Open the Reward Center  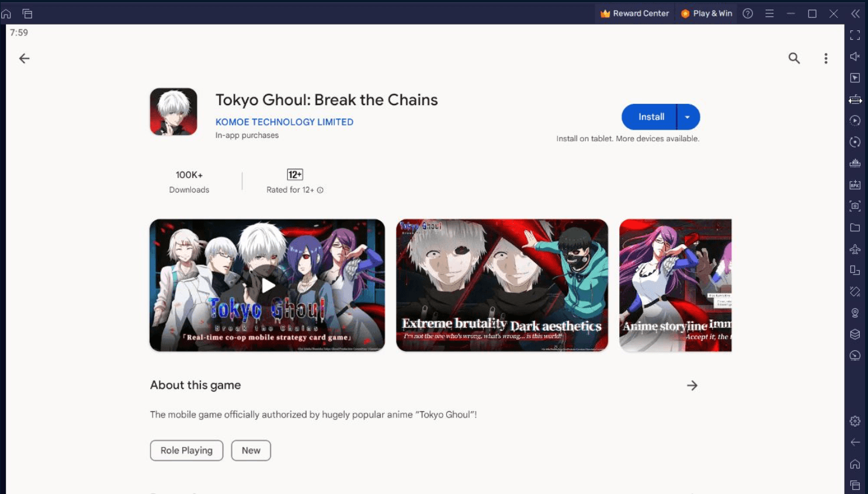[x=634, y=13]
